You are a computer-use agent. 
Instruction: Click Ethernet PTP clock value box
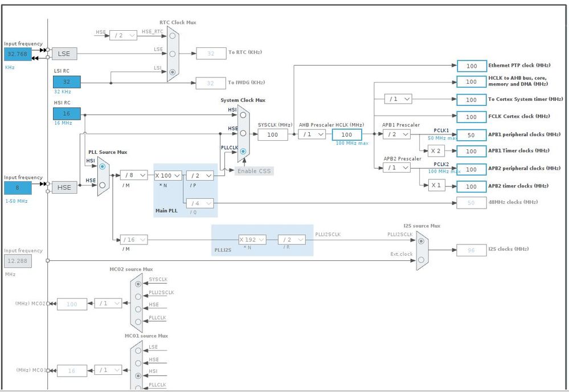(472, 66)
